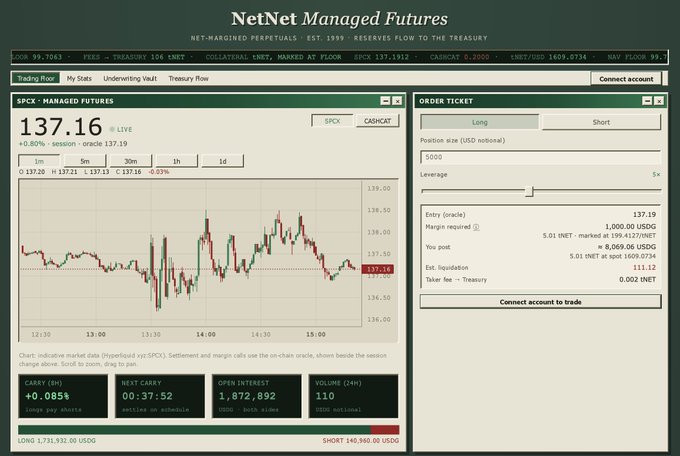Viewport: 680px width, 456px height.
Task: Click the LIVE status indicator
Action: click(x=121, y=129)
